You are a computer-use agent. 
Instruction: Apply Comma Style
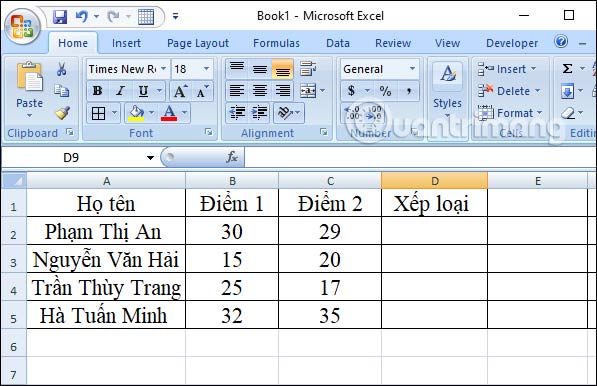[409, 91]
